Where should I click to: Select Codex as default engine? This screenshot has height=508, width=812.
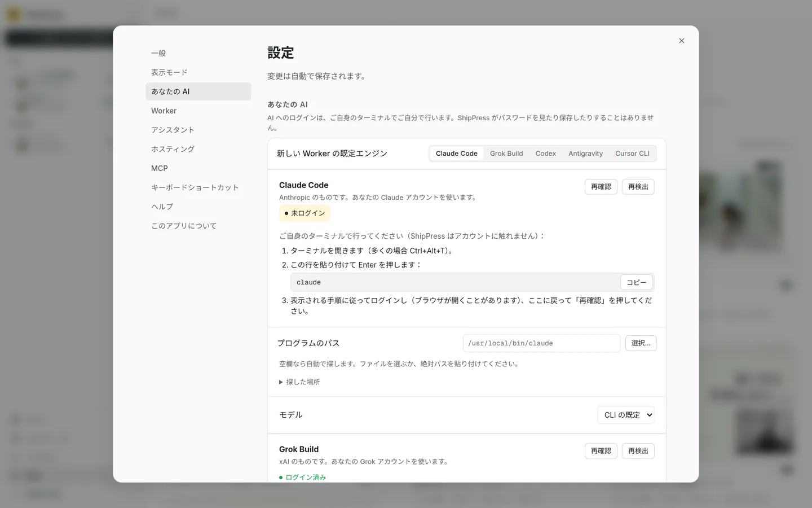pyautogui.click(x=546, y=154)
